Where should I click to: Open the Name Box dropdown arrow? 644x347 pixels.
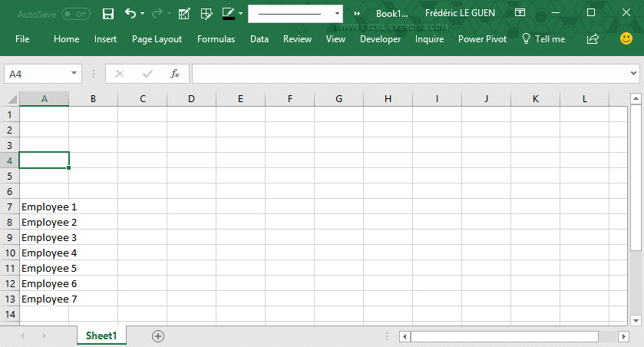click(74, 74)
